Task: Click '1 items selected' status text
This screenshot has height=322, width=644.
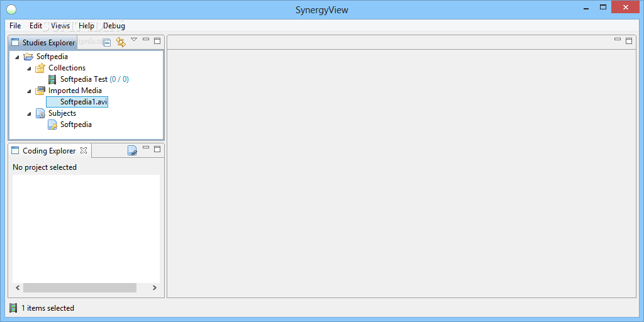Action: pyautogui.click(x=48, y=308)
